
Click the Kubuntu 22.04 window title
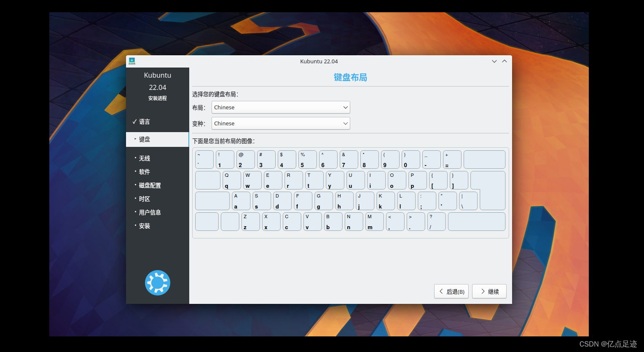point(319,61)
